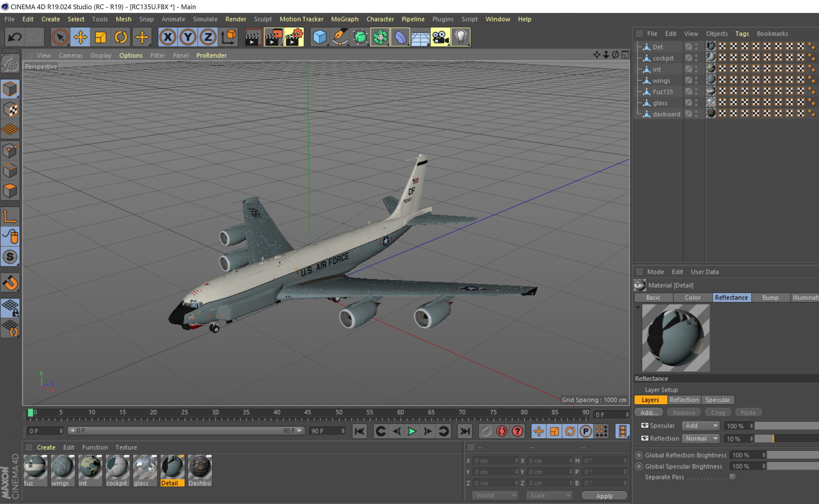Select Fuz135 object in Object Manager
The width and height of the screenshot is (819, 504).
(662, 92)
